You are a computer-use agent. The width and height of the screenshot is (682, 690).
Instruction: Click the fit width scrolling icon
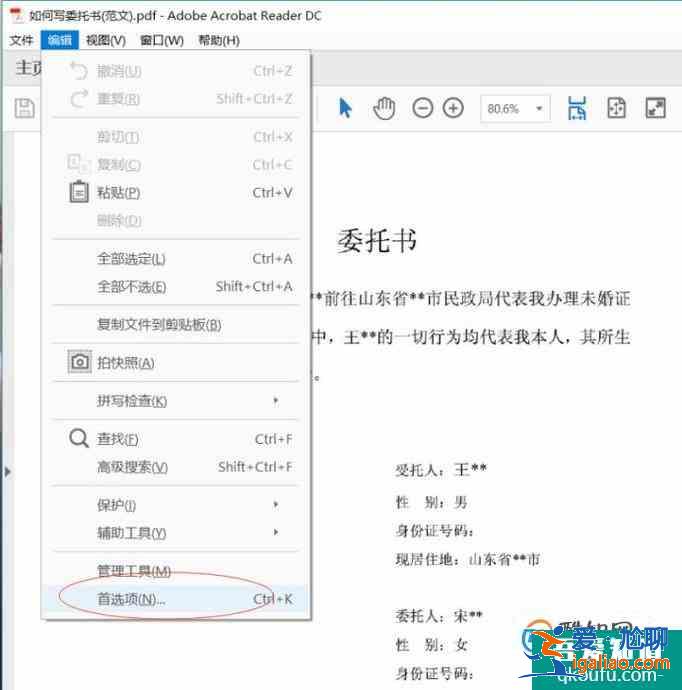point(577,108)
